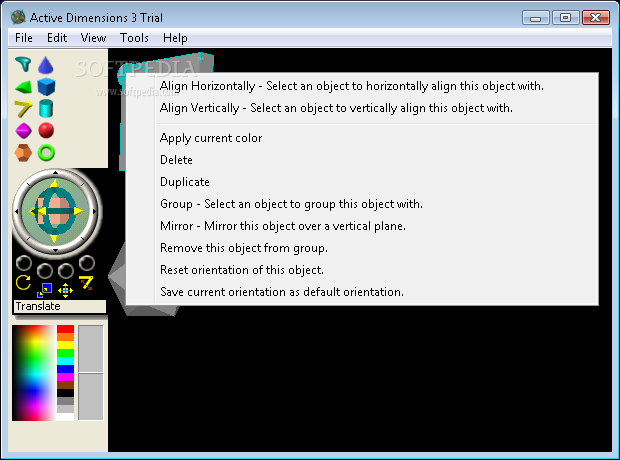Select the blue cube shape tool
The width and height of the screenshot is (620, 460).
tap(46, 87)
